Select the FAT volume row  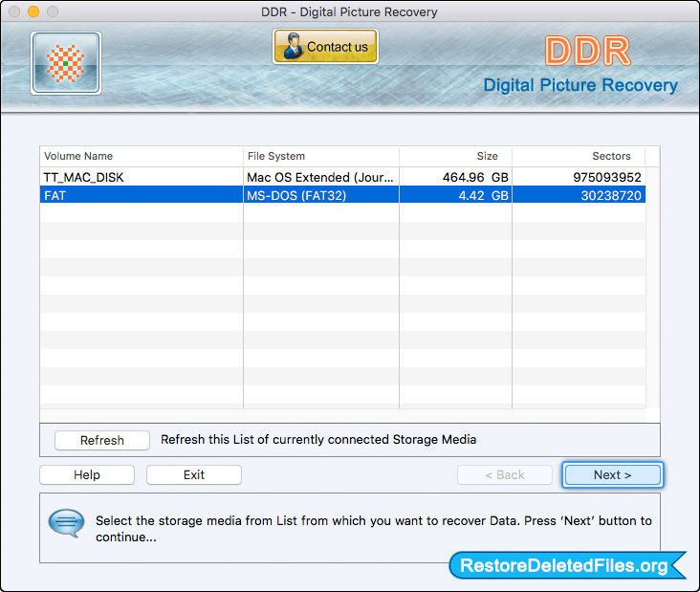[x=342, y=195]
